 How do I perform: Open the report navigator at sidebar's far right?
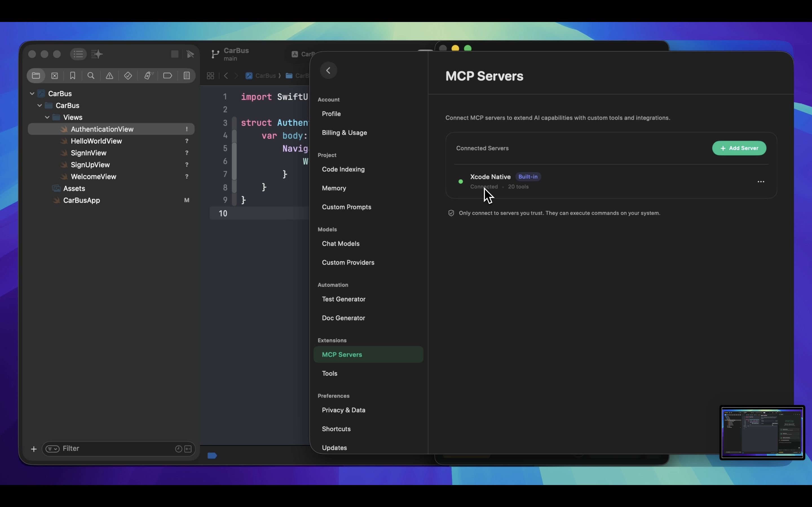pyautogui.click(x=187, y=76)
